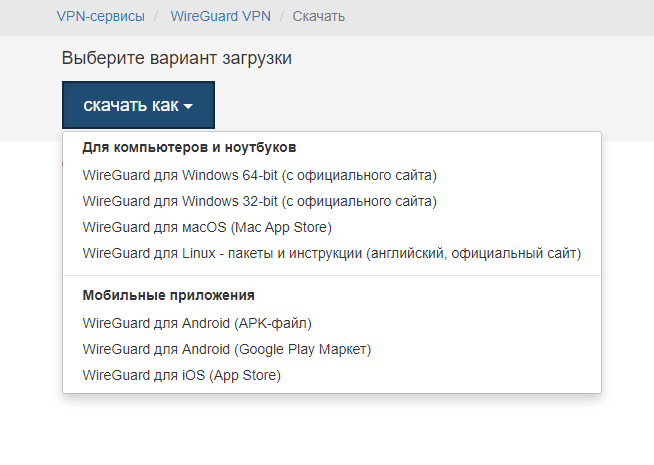Open WireGuard VPN breadcrumb link
The width and height of the screenshot is (654, 465).
[x=220, y=16]
